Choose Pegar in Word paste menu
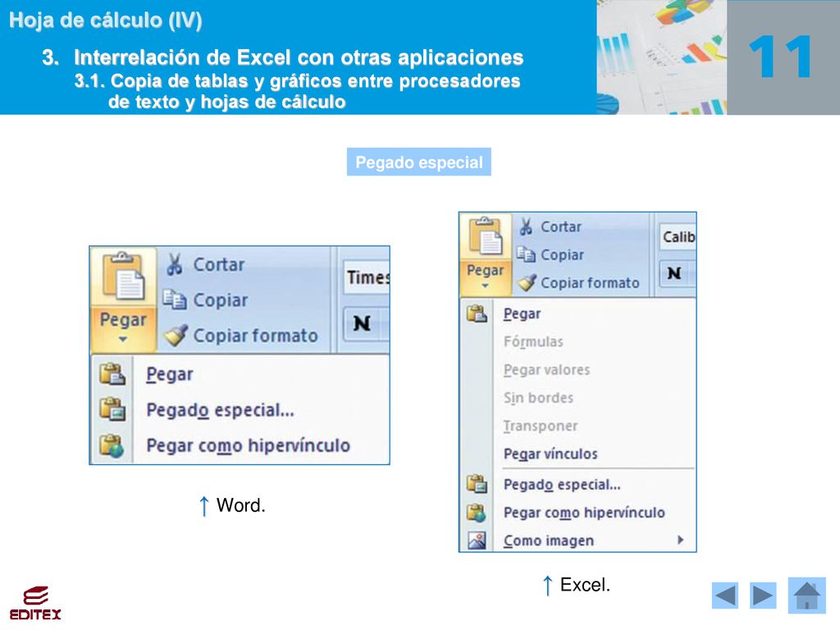This screenshot has width=840, height=630. coord(169,374)
